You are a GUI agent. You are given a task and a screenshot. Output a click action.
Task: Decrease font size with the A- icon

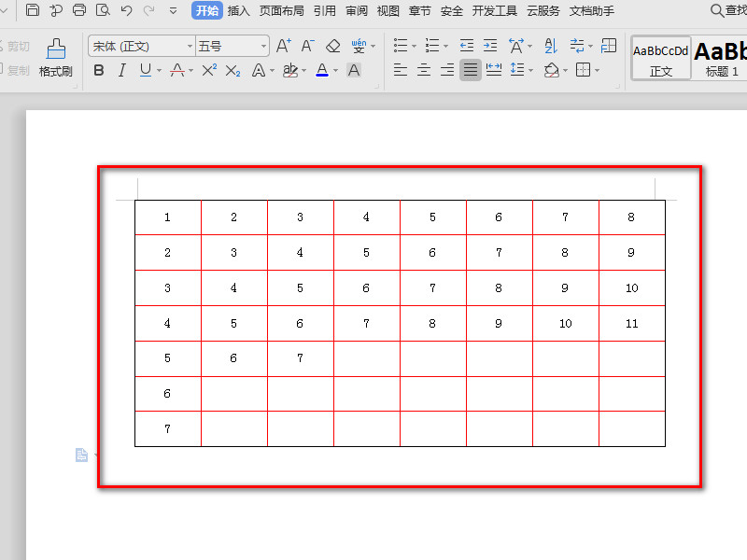(308, 46)
